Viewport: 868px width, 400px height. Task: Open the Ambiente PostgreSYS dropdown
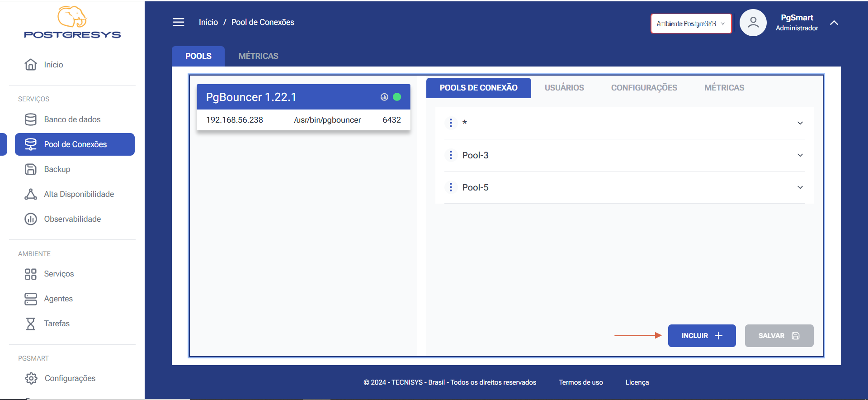click(691, 24)
